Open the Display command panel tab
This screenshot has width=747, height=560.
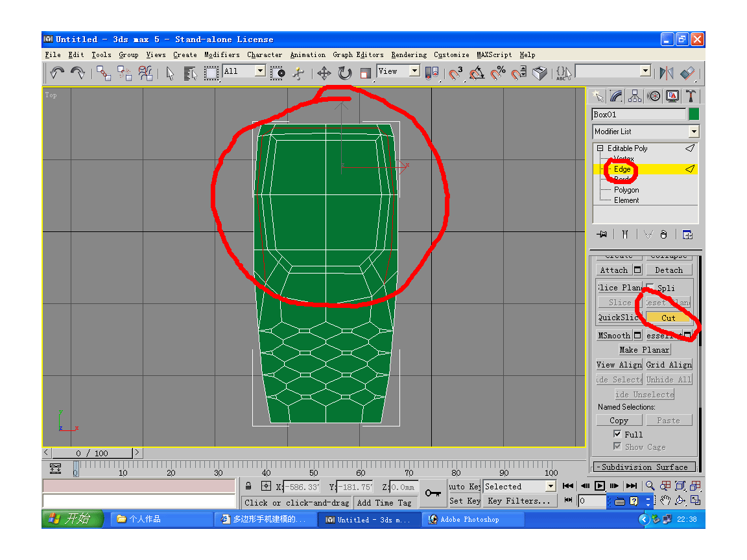(x=672, y=97)
